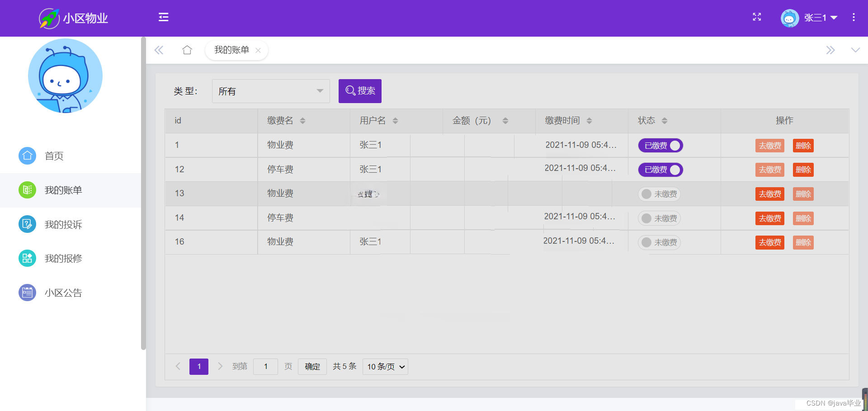Screen dimensions: 868x411
Task: Click the 确定 confirm button
Action: [x=312, y=366]
